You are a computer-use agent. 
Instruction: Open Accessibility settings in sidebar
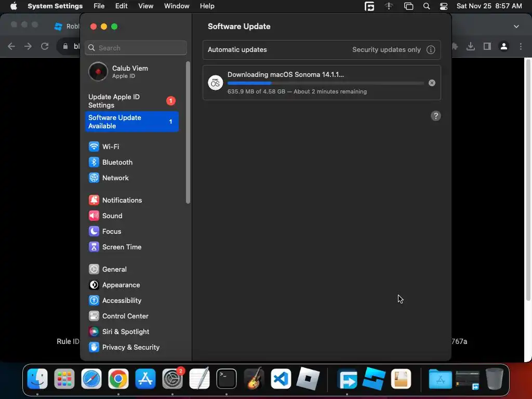click(131, 301)
